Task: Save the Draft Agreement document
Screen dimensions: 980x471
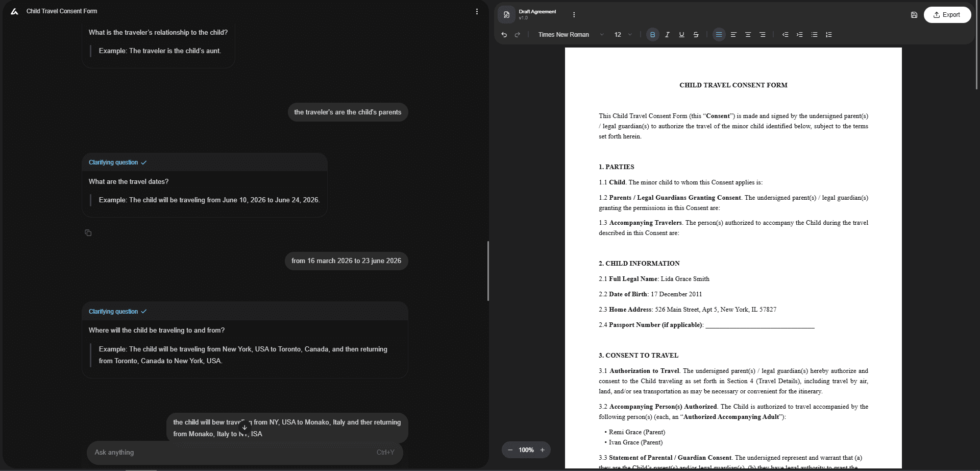Action: (x=914, y=15)
